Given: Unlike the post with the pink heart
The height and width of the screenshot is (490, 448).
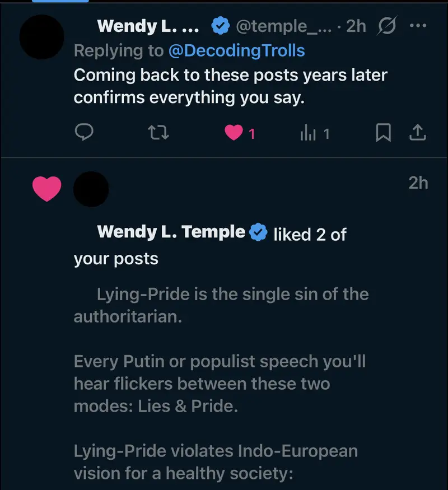Looking at the screenshot, I should 234,133.
